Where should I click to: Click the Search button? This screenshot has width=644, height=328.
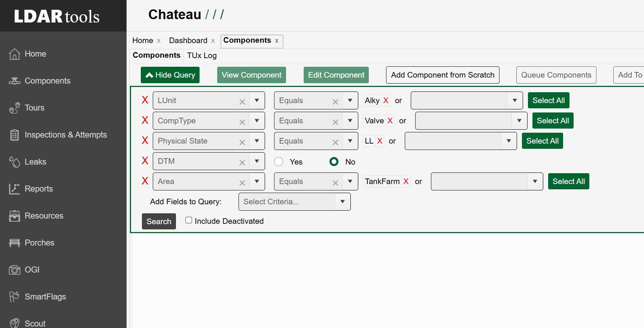[159, 222]
